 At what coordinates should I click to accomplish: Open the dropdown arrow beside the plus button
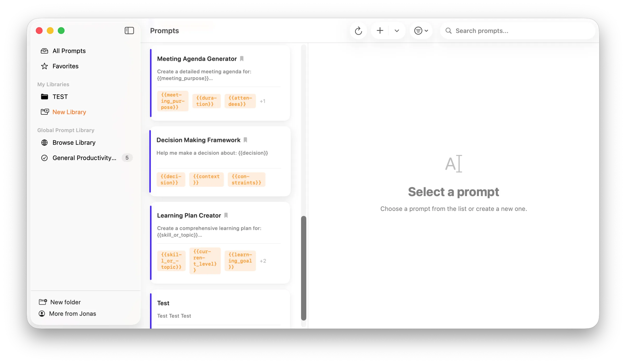[397, 31]
